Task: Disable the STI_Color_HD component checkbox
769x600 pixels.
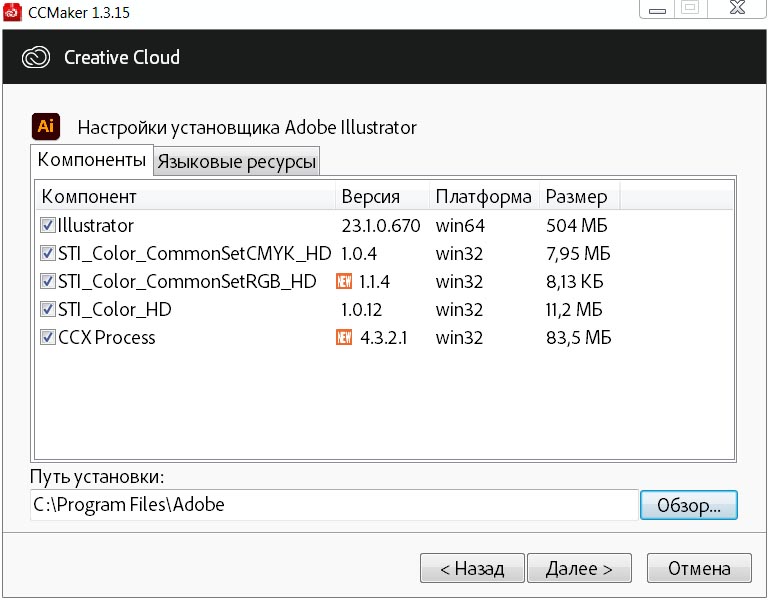Action: click(48, 310)
